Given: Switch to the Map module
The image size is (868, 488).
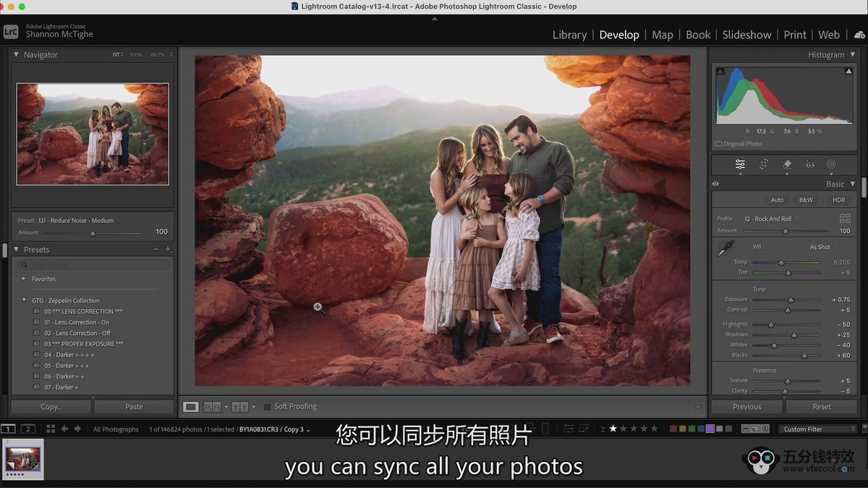Looking at the screenshot, I should pyautogui.click(x=662, y=34).
